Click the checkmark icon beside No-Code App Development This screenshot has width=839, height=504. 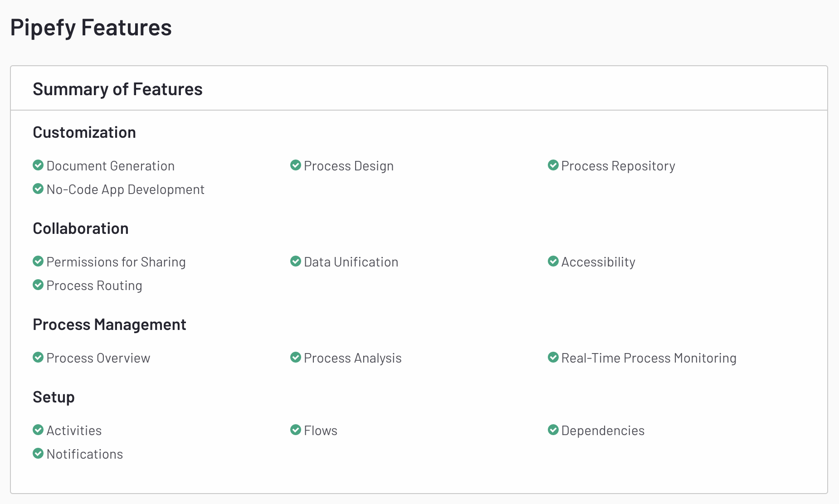click(x=38, y=189)
